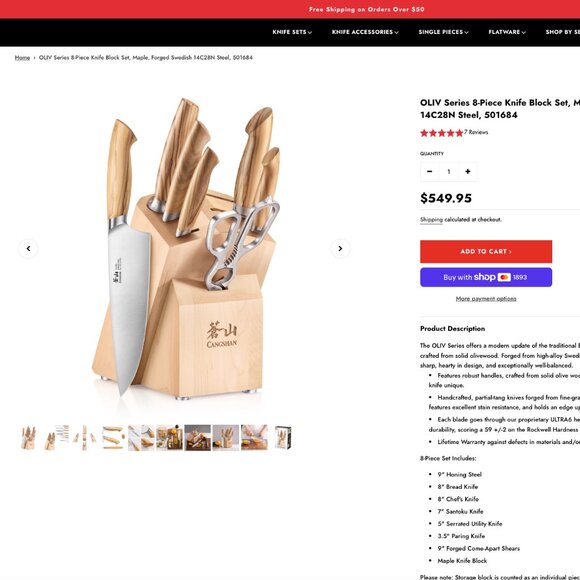This screenshot has width=580, height=580.
Task: Open the Flatware menu
Action: 507,32
